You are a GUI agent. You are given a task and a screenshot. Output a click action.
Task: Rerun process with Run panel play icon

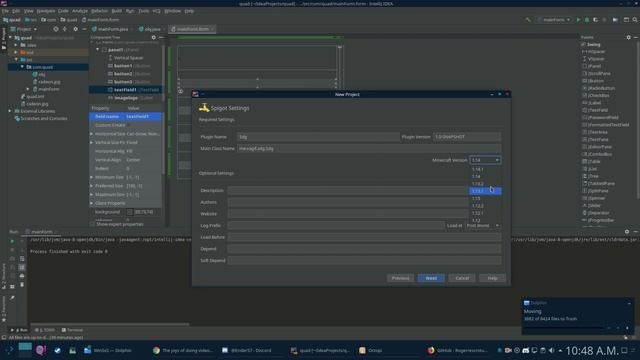click(12, 241)
